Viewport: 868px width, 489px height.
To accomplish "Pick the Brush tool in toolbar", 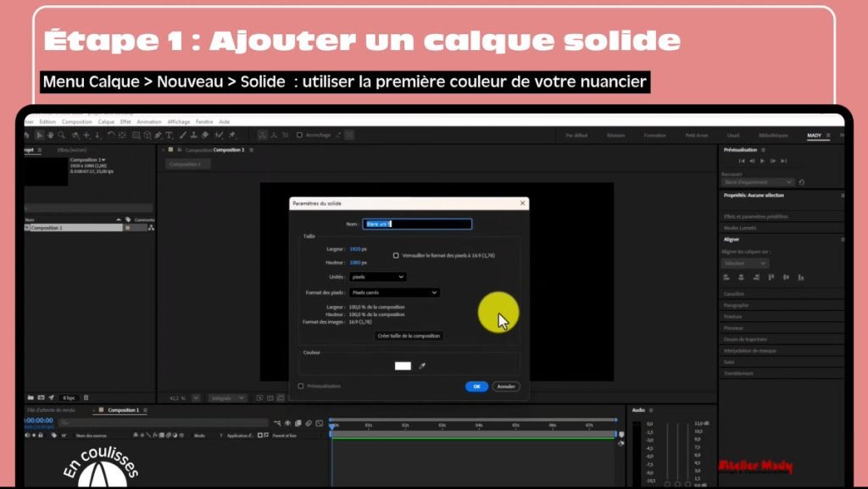I will click(x=183, y=135).
